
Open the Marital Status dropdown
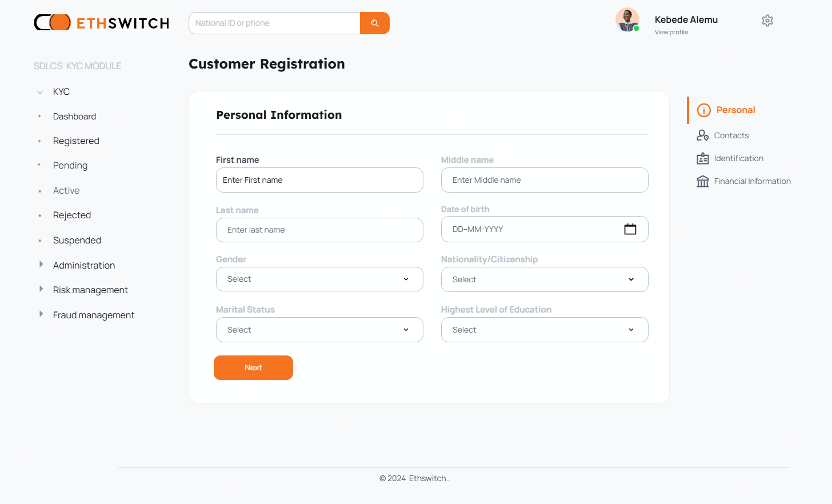click(319, 330)
